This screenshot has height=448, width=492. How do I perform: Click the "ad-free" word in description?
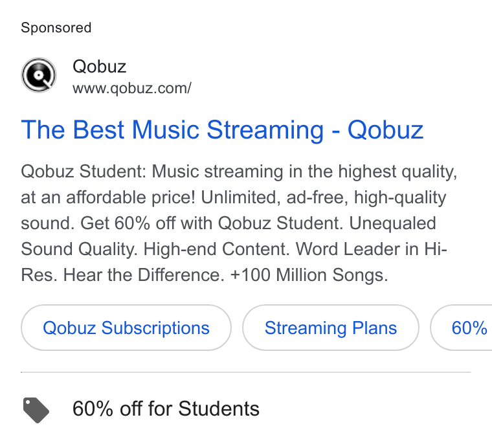point(317,197)
